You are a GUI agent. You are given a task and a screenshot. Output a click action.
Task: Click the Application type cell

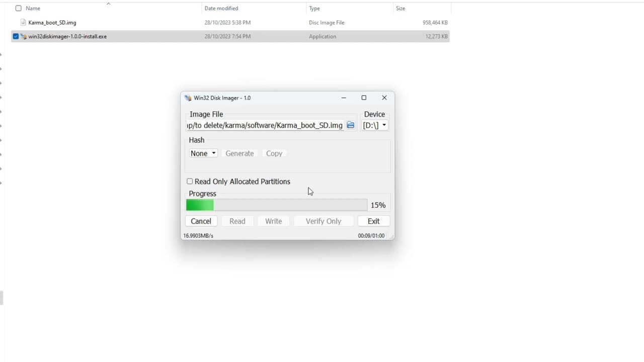click(323, 36)
